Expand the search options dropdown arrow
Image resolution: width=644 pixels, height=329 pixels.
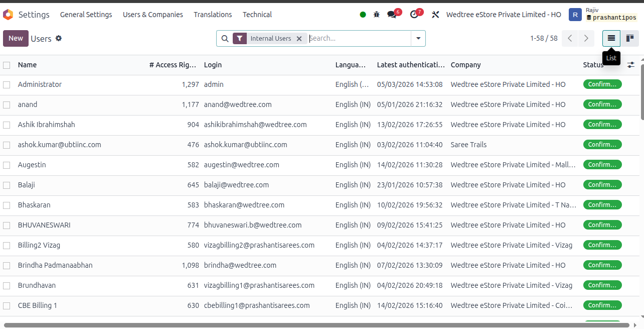coord(418,38)
